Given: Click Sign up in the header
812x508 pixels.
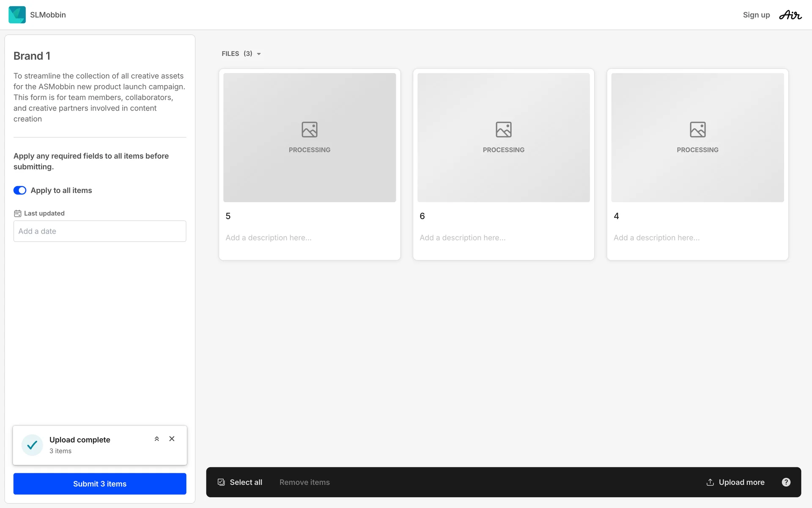Looking at the screenshot, I should [x=756, y=15].
